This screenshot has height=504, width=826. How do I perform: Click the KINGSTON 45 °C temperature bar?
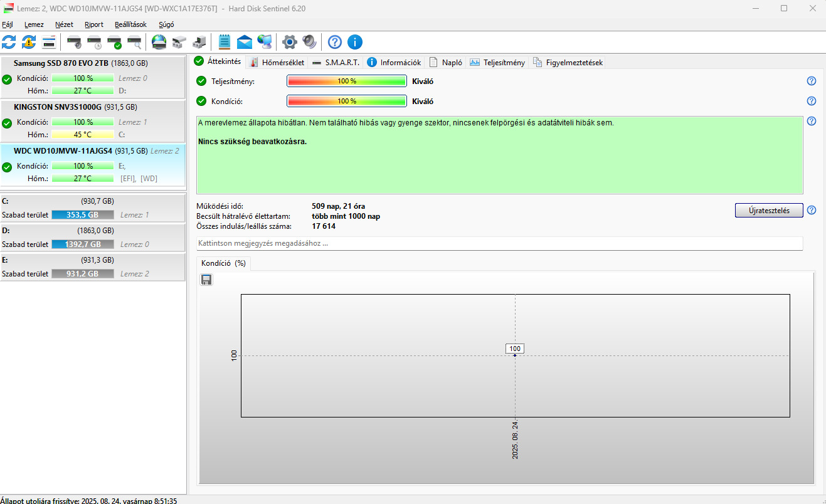click(83, 134)
